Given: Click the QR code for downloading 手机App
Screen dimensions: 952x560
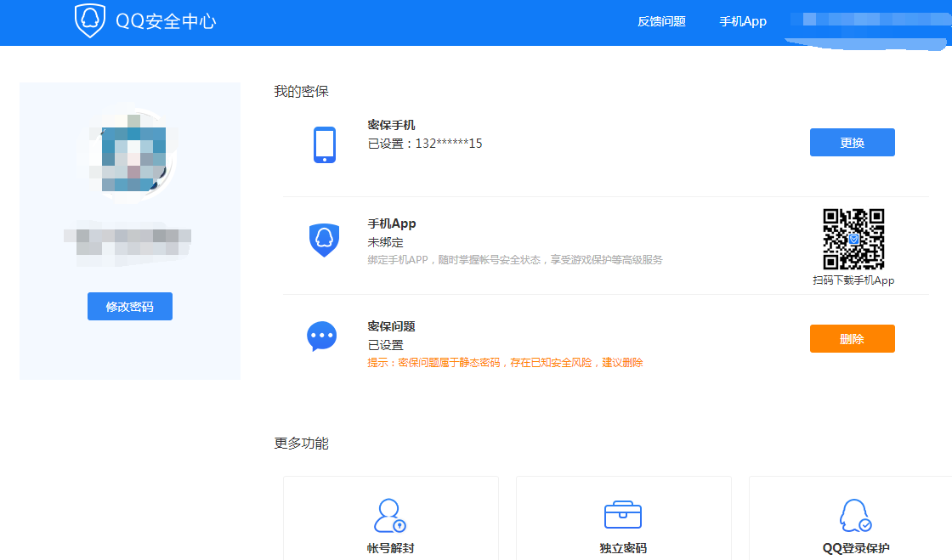Looking at the screenshot, I should (x=853, y=239).
